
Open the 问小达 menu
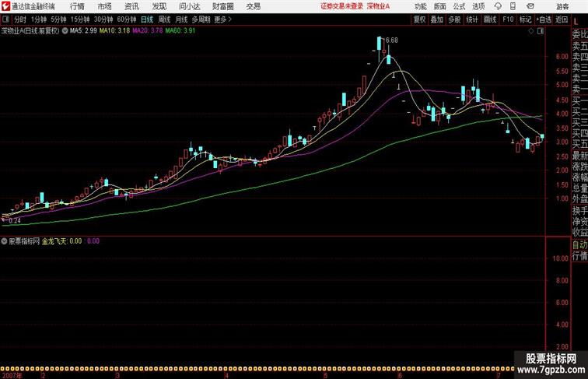[x=189, y=6]
